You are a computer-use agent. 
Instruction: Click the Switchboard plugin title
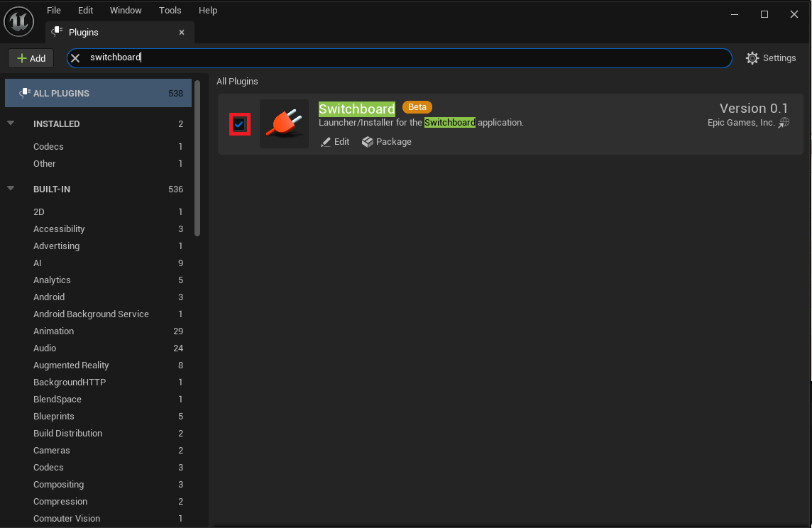(x=357, y=109)
